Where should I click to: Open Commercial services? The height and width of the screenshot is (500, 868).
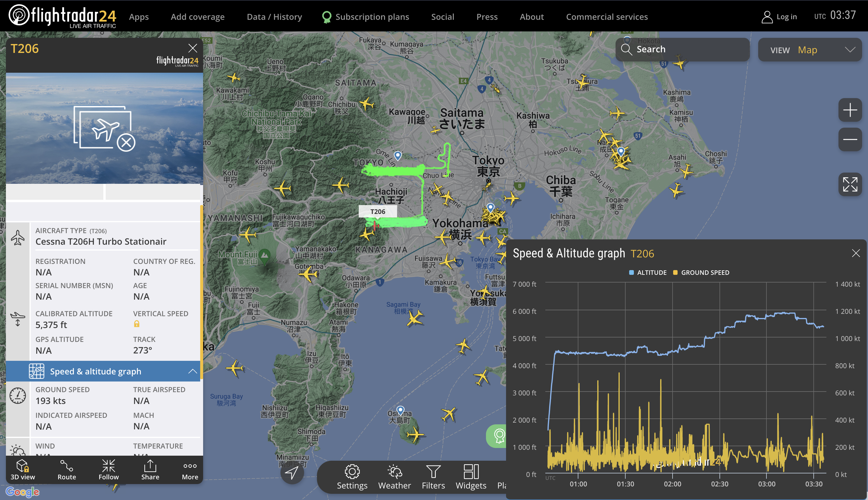point(607,17)
